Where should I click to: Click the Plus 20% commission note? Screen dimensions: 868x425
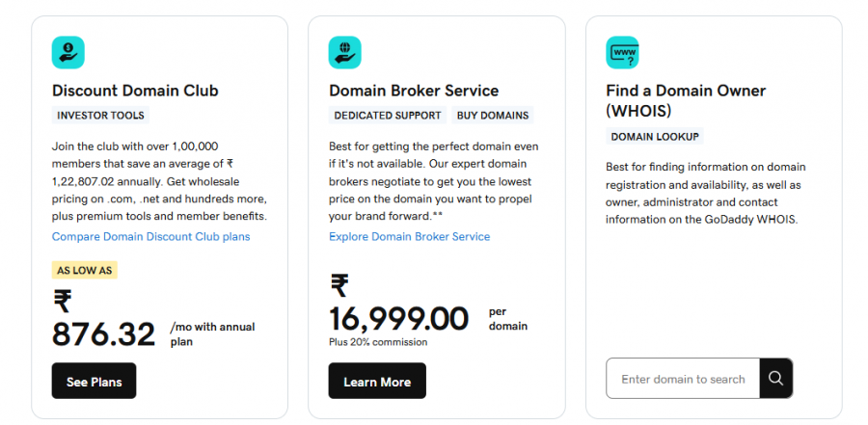click(378, 342)
